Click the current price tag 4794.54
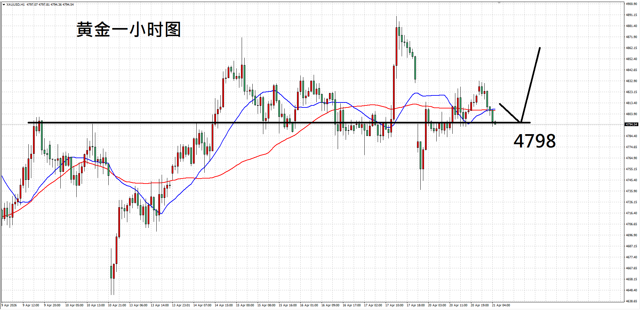 click(631, 124)
